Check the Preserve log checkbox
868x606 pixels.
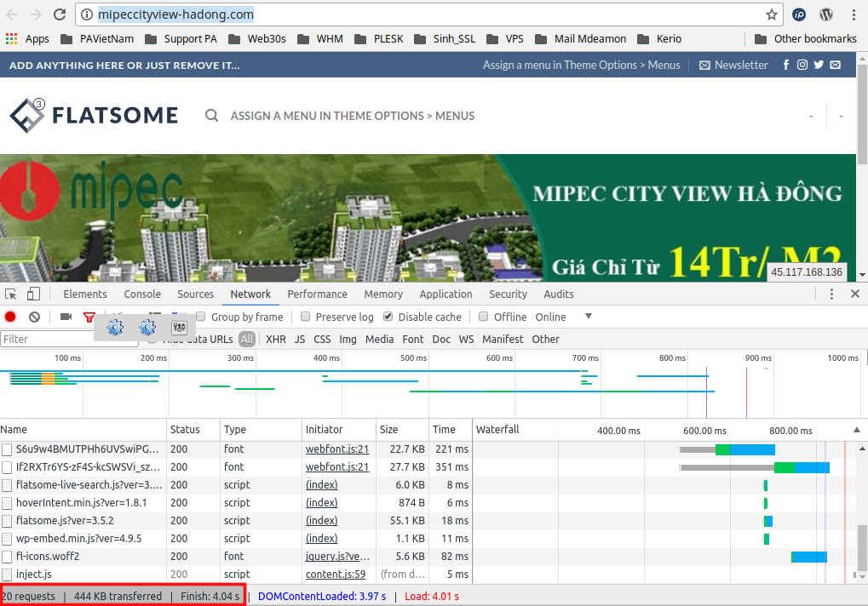pyautogui.click(x=305, y=317)
